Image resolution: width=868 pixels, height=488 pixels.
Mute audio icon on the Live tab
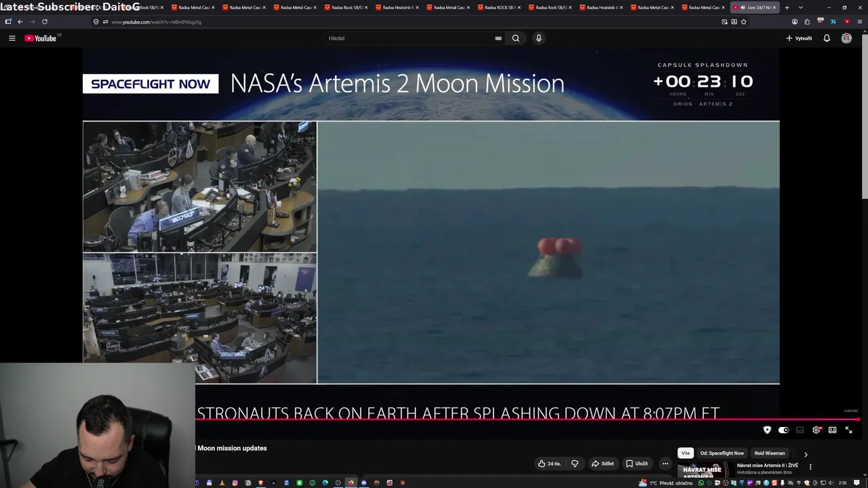click(x=743, y=7)
